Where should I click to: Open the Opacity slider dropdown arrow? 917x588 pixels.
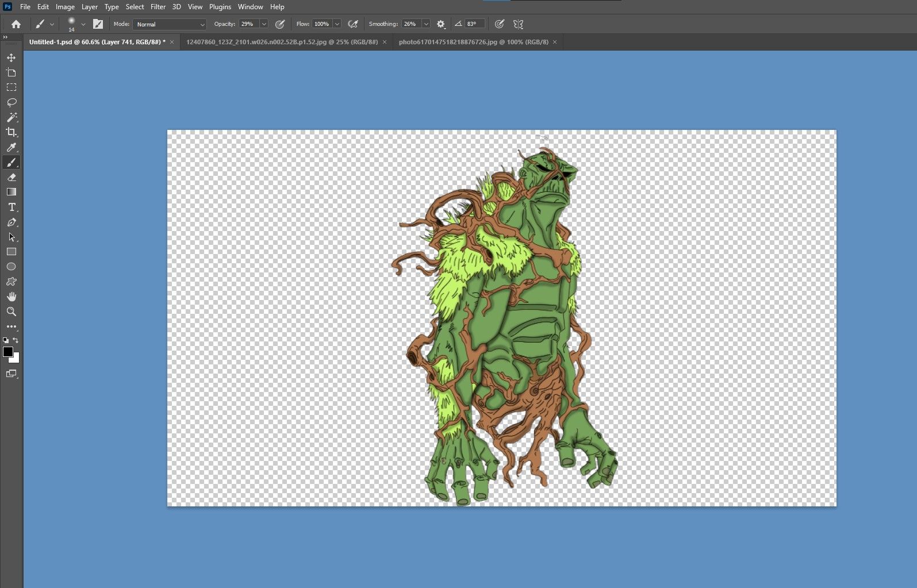[x=264, y=24]
